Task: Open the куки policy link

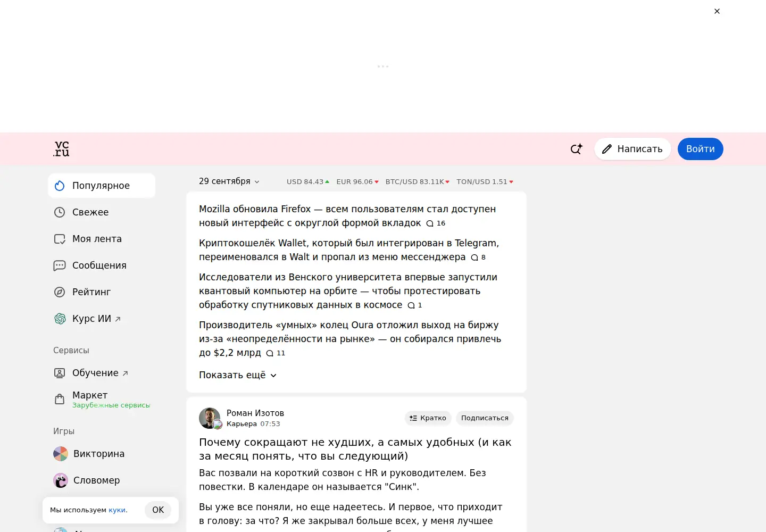Action: point(117,510)
